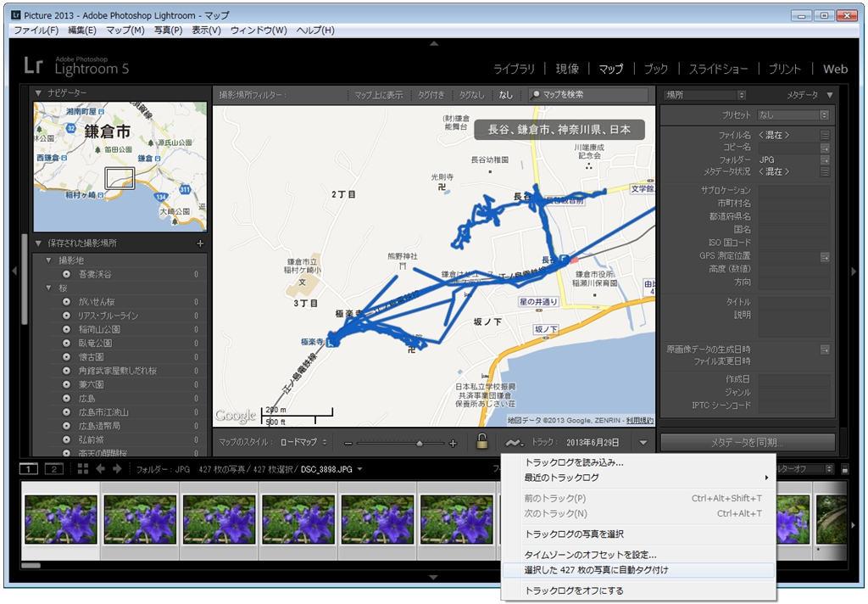Click the zoom-out minus icon beside map slider

pyautogui.click(x=348, y=443)
